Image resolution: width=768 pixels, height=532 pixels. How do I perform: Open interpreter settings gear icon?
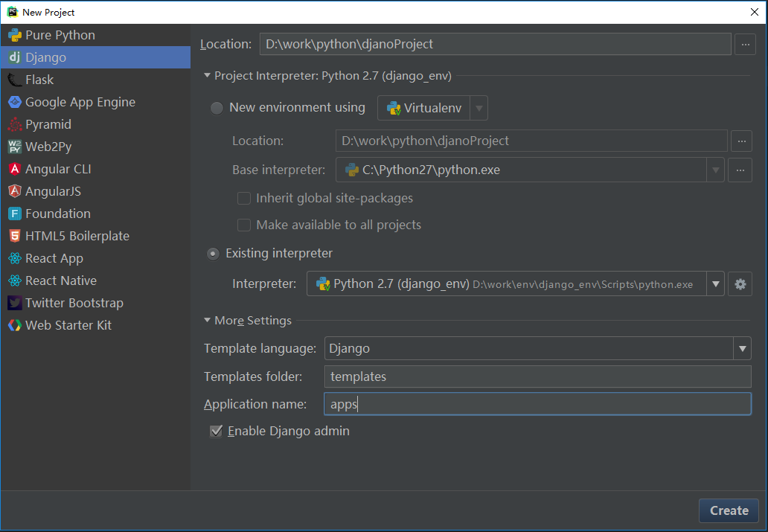740,284
